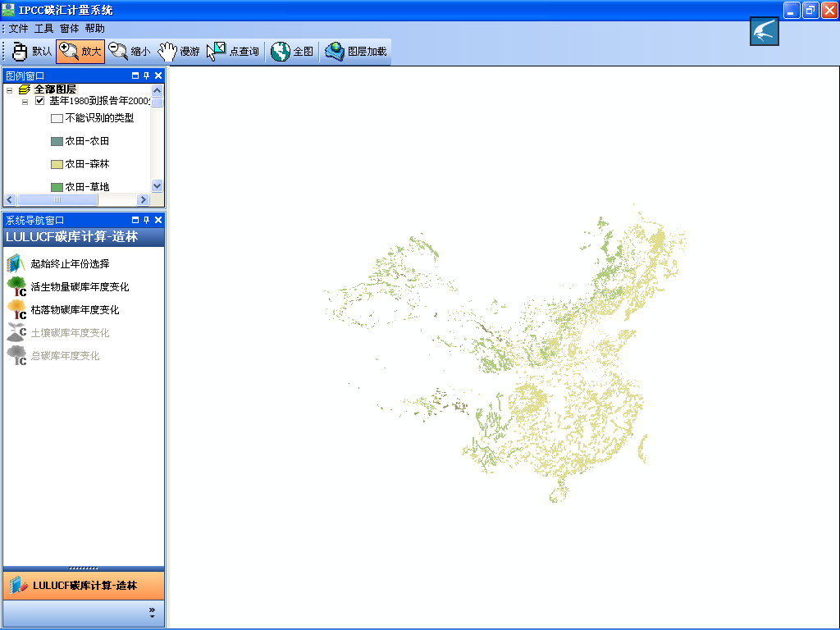Collapse the 基年1980 layer legend node
Image resolution: width=840 pixels, height=630 pixels.
[25, 102]
